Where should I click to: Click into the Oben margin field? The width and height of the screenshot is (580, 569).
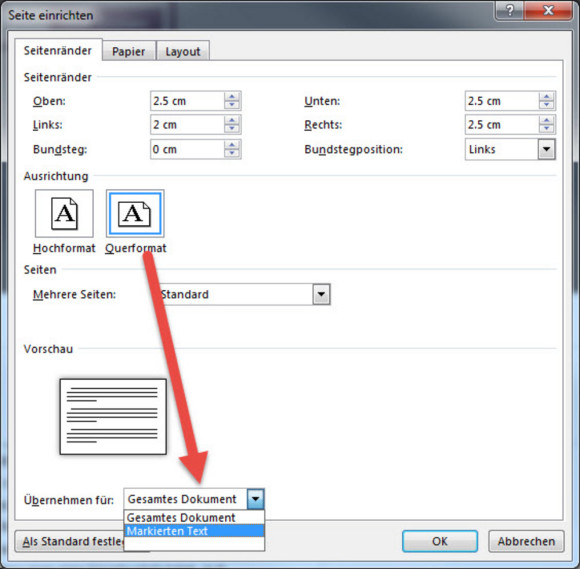(x=187, y=101)
